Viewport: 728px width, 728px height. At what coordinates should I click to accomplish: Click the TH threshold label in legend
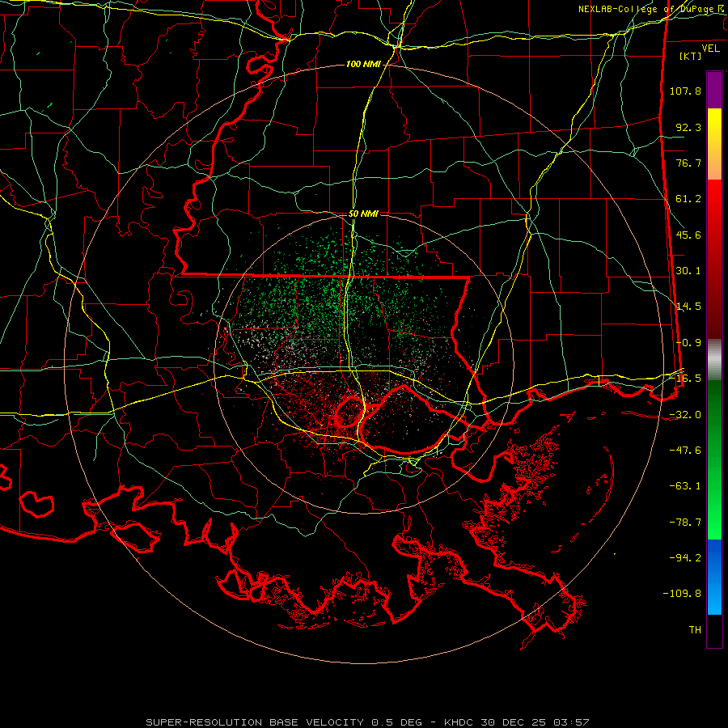tap(695, 630)
